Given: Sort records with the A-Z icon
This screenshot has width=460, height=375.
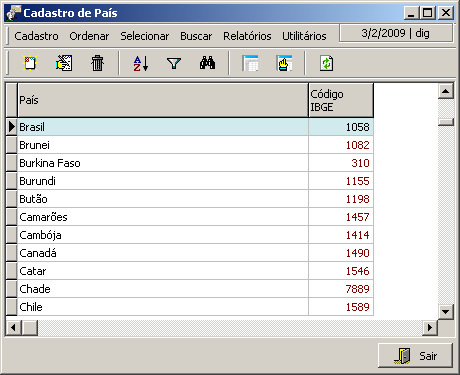Looking at the screenshot, I should [x=141, y=63].
